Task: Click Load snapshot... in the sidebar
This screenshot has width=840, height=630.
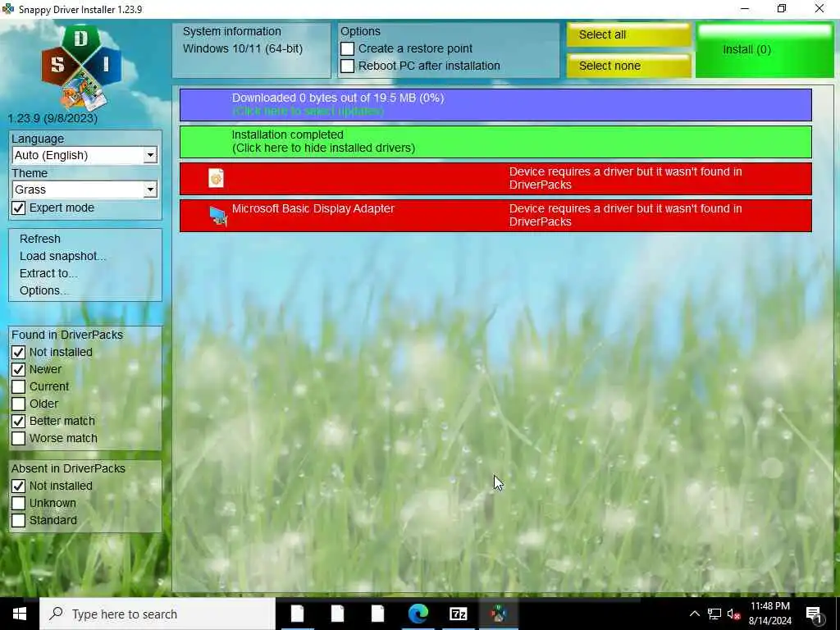Action: [x=62, y=256]
